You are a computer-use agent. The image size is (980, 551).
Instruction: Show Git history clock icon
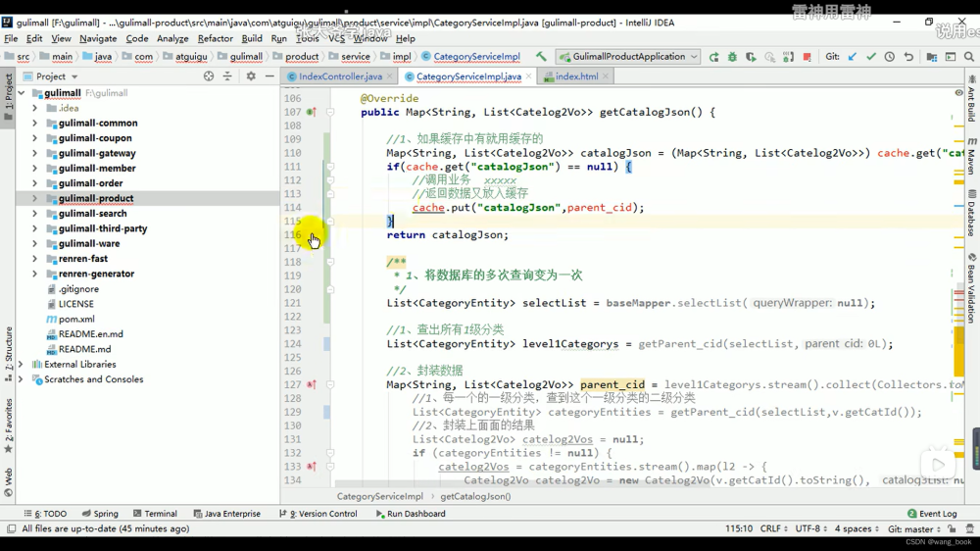(x=890, y=57)
